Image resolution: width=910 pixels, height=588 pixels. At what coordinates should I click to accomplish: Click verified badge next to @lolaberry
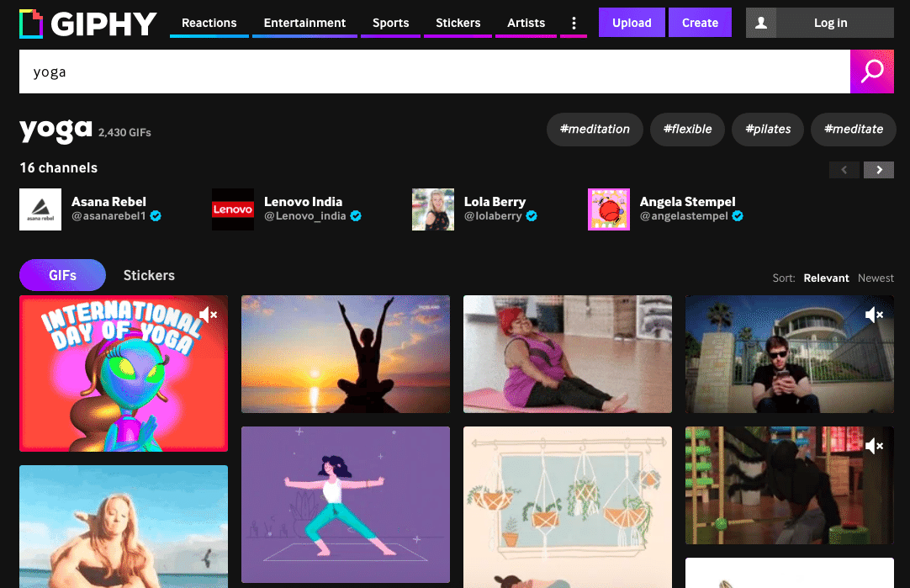coord(532,216)
